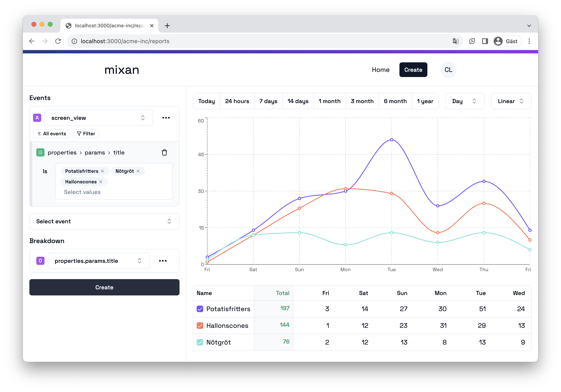Delete the properties params title filter
The image size is (561, 392).
[x=164, y=153]
